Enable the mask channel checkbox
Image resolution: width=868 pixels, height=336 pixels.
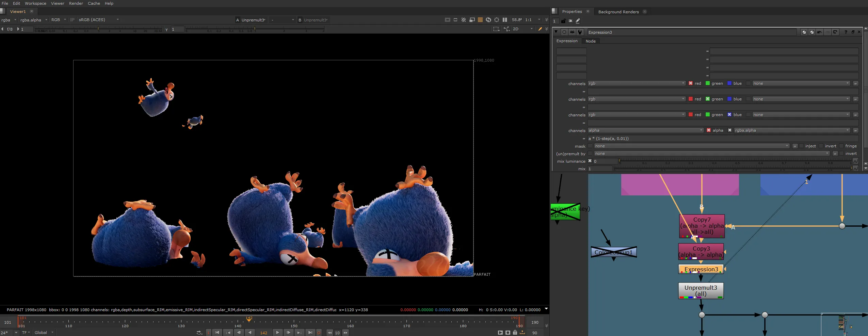(x=590, y=146)
